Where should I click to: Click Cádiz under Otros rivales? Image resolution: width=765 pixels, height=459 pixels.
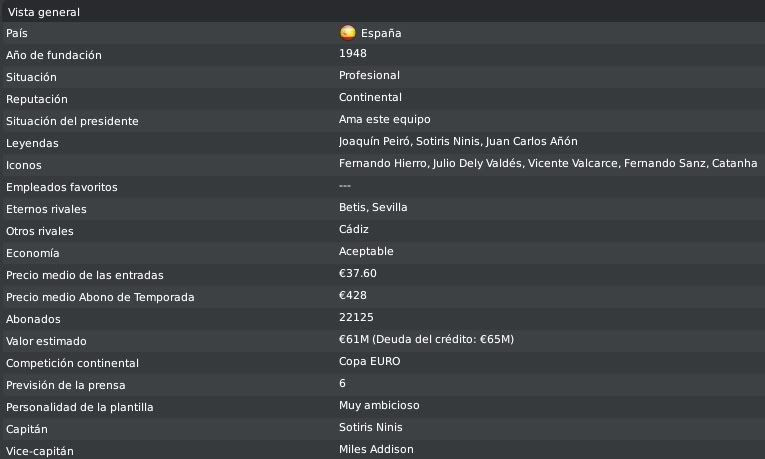(x=354, y=229)
